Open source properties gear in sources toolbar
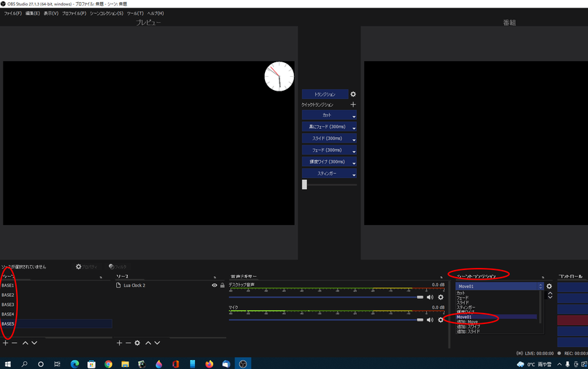The height and width of the screenshot is (369, 588). [x=137, y=343]
